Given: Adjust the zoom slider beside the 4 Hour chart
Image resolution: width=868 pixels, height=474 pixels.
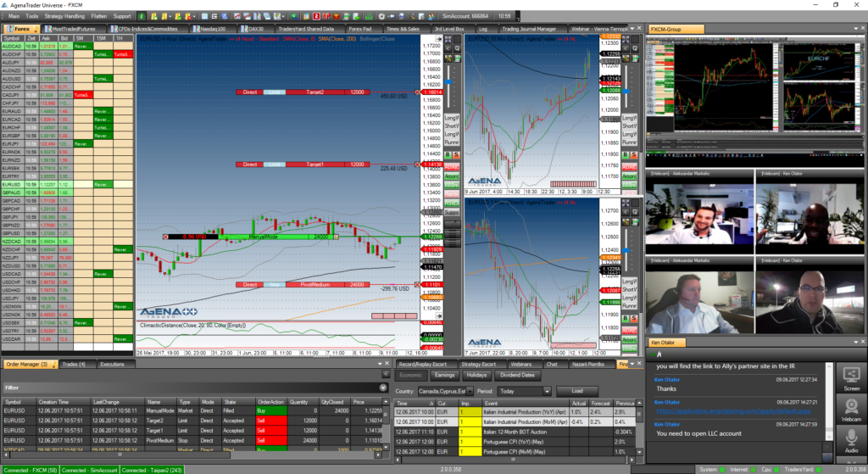Looking at the screenshot, I should coord(448,81).
